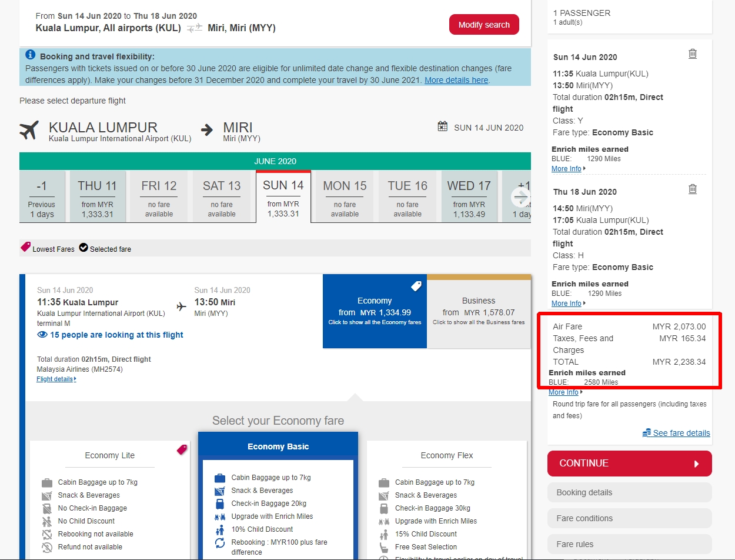Image resolution: width=735 pixels, height=560 pixels.
Task: Click the swap arrows between KUL and MYY
Action: point(195,28)
